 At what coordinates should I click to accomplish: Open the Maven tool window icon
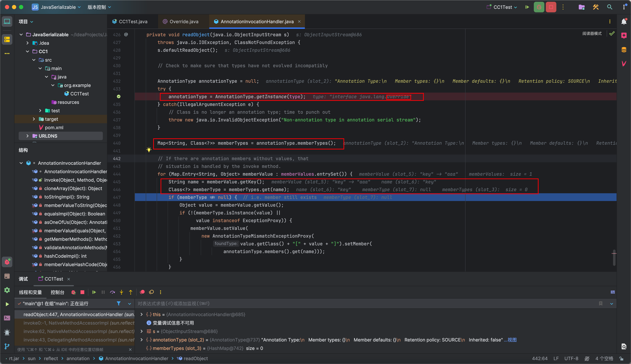[624, 64]
